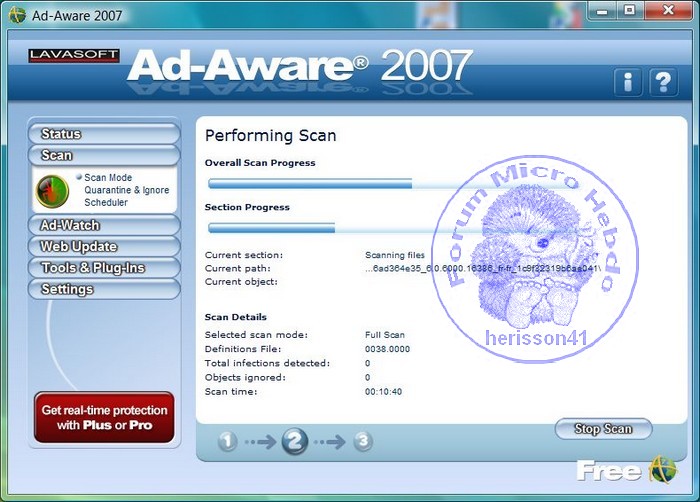This screenshot has width=700, height=502.
Task: Open the Scan section
Action: click(x=104, y=155)
